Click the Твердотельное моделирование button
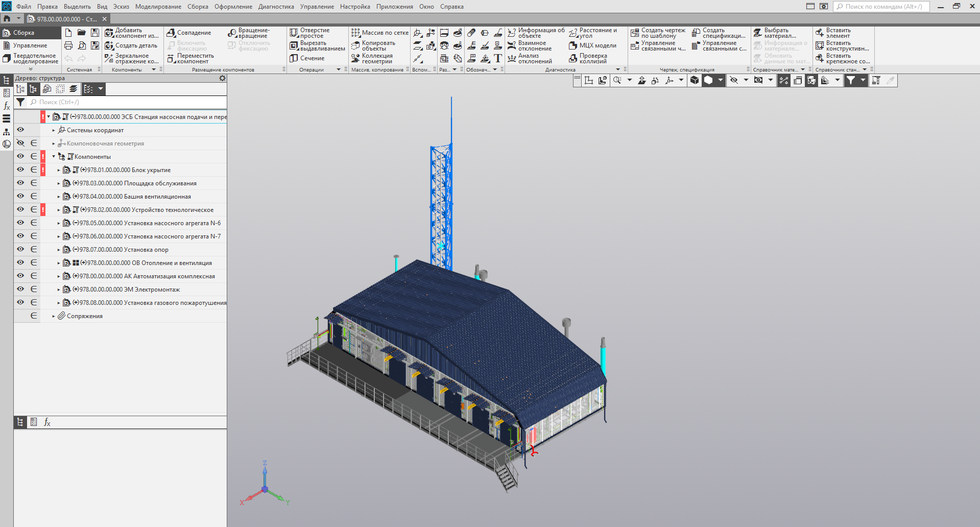Viewport: 980px width, 527px height. coord(31,58)
